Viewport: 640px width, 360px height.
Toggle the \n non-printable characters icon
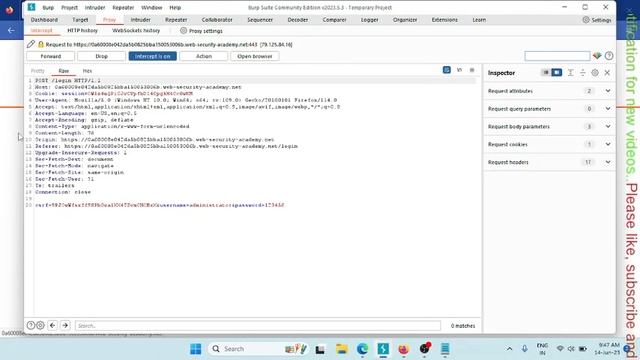(x=459, y=70)
